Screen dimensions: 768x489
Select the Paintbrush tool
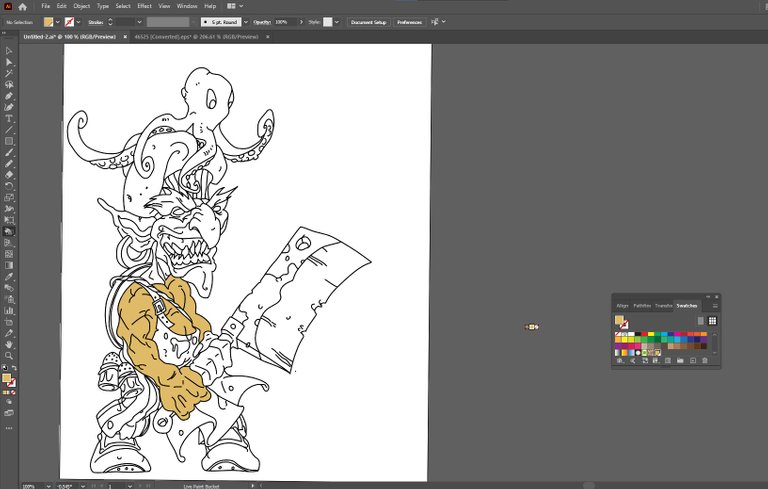9,152
